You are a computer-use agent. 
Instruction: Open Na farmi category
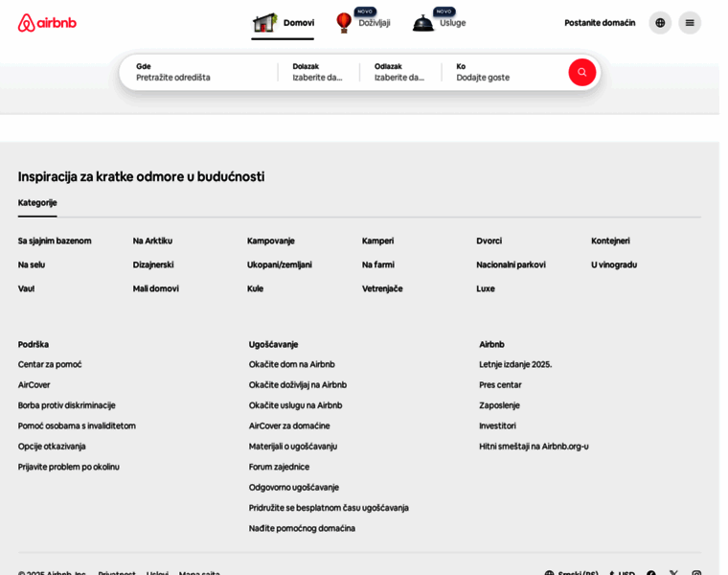click(x=378, y=264)
